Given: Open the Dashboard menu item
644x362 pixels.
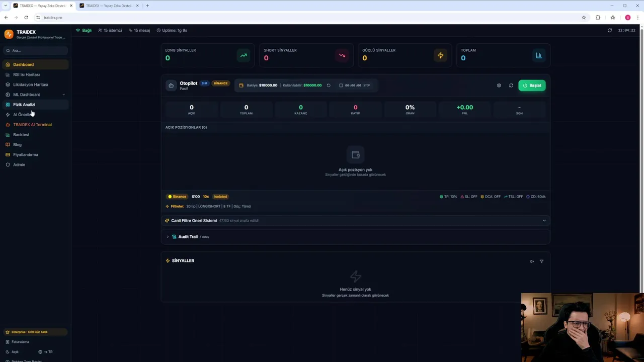Looking at the screenshot, I should [x=35, y=64].
